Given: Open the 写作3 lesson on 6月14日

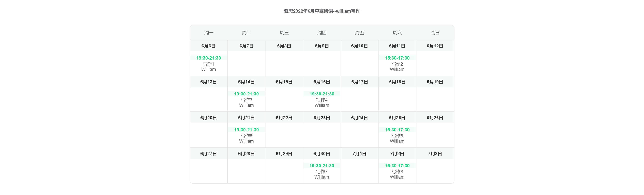Looking at the screenshot, I should pos(246,100).
